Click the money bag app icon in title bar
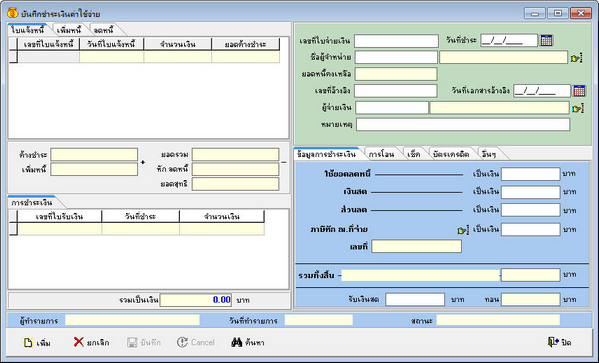599x363 pixels. [x=13, y=13]
